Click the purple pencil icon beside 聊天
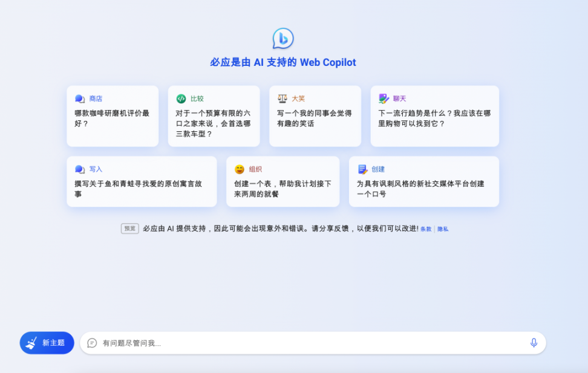This screenshot has height=373, width=588. click(384, 99)
